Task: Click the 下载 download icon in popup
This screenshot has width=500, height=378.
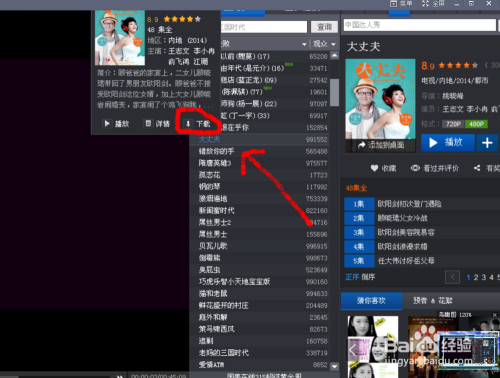Action: click(188, 124)
